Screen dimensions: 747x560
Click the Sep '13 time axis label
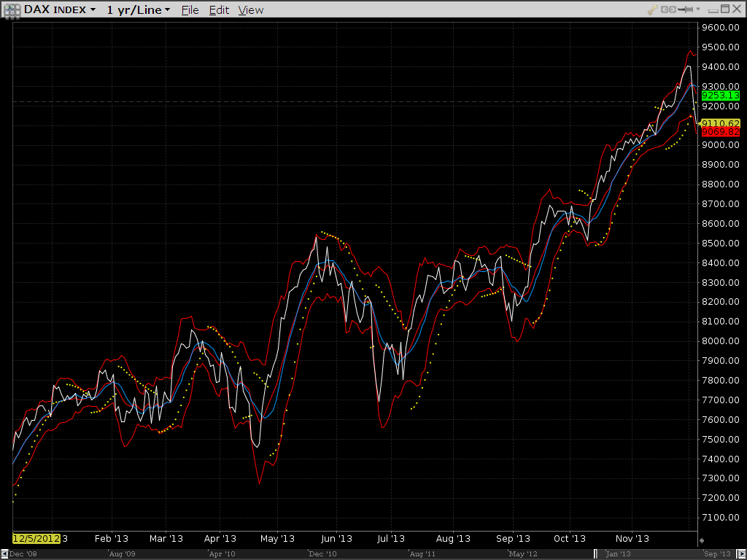click(513, 539)
